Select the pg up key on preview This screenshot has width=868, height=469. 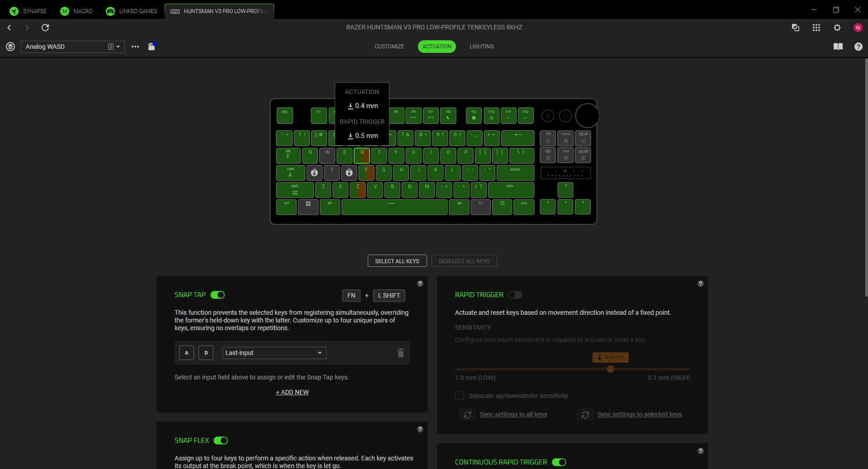tap(583, 138)
